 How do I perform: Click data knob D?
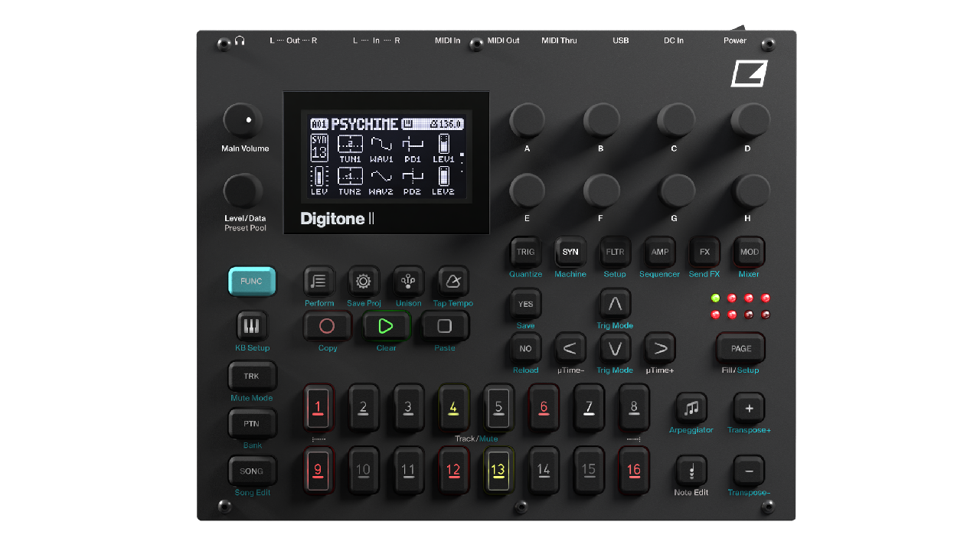[750, 120]
